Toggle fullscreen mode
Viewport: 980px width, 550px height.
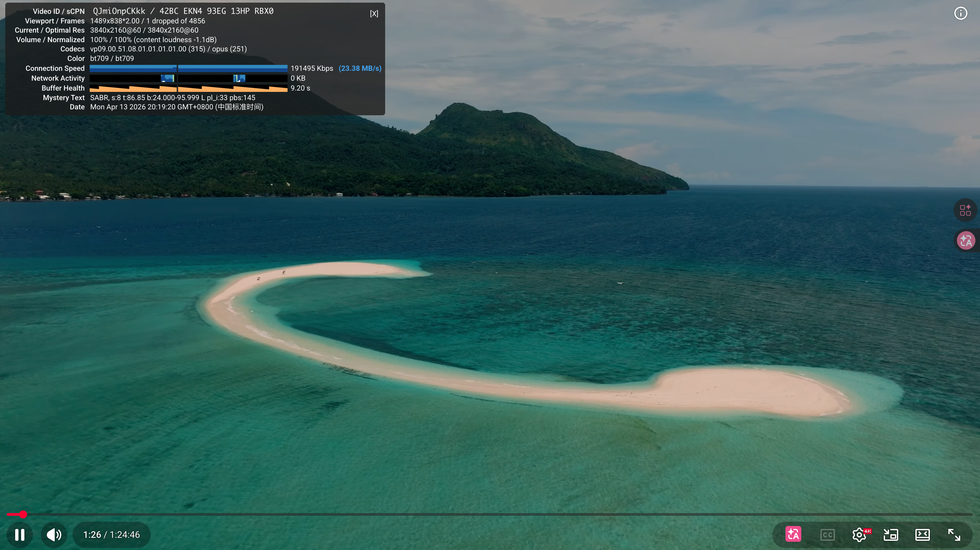click(x=954, y=535)
